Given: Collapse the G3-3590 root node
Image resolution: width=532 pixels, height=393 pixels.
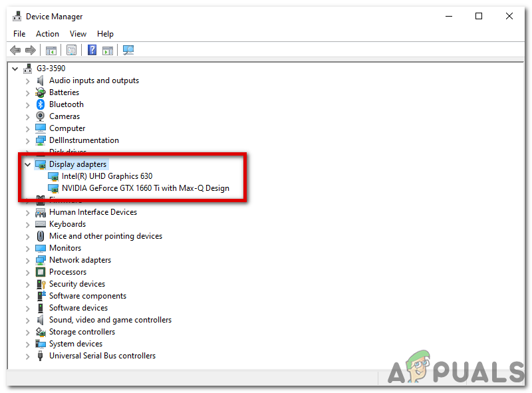Looking at the screenshot, I should (15, 68).
